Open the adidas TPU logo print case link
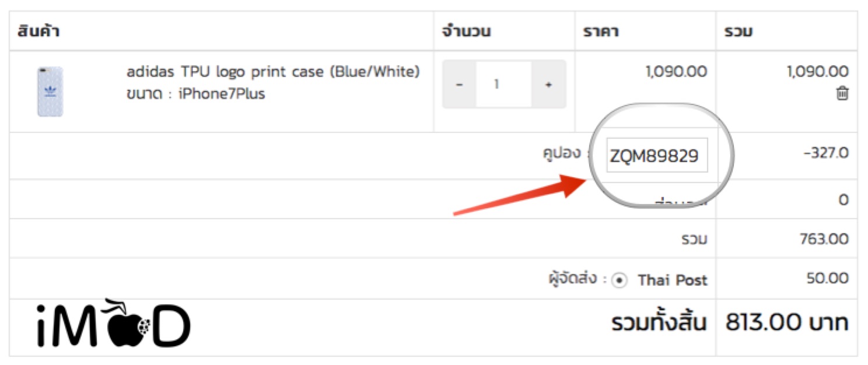 tap(273, 72)
